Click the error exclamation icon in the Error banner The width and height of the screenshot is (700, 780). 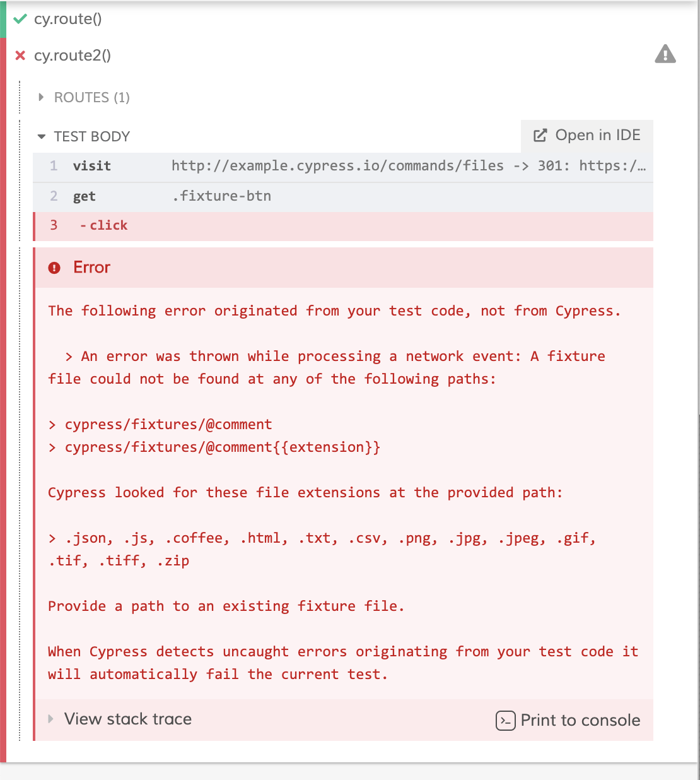pyautogui.click(x=55, y=267)
